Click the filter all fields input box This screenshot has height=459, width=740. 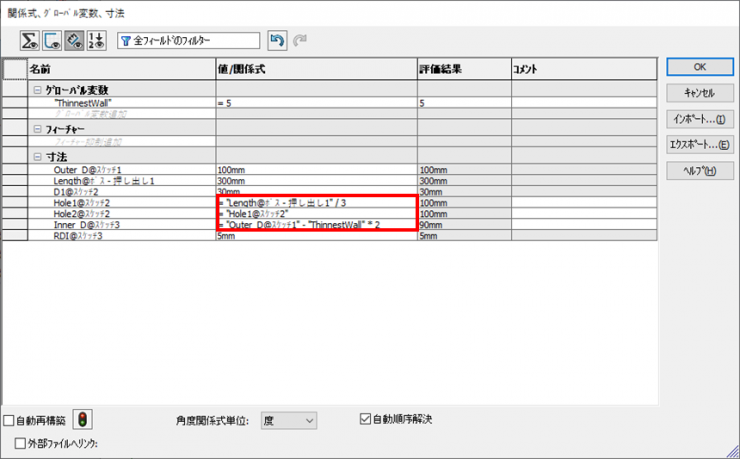[195, 41]
